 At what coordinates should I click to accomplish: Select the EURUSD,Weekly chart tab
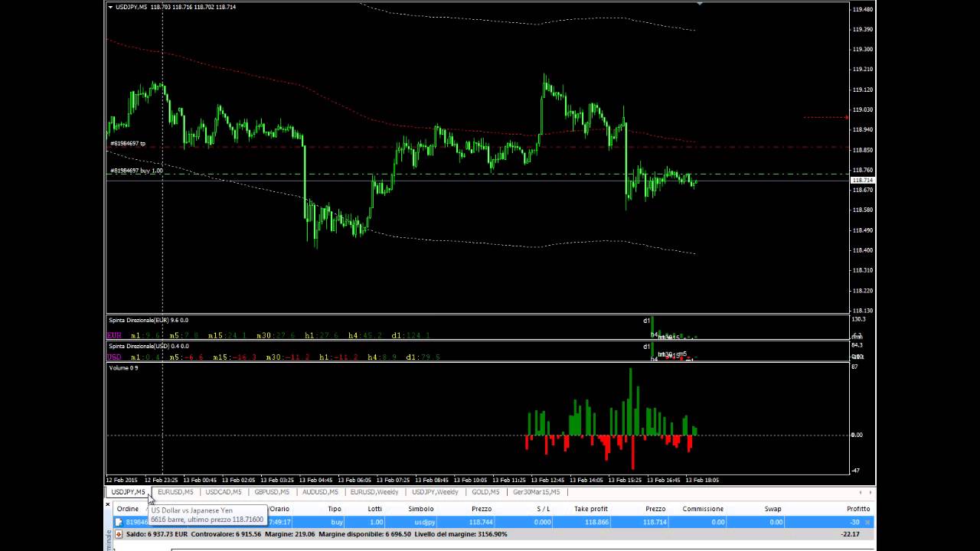(x=374, y=492)
